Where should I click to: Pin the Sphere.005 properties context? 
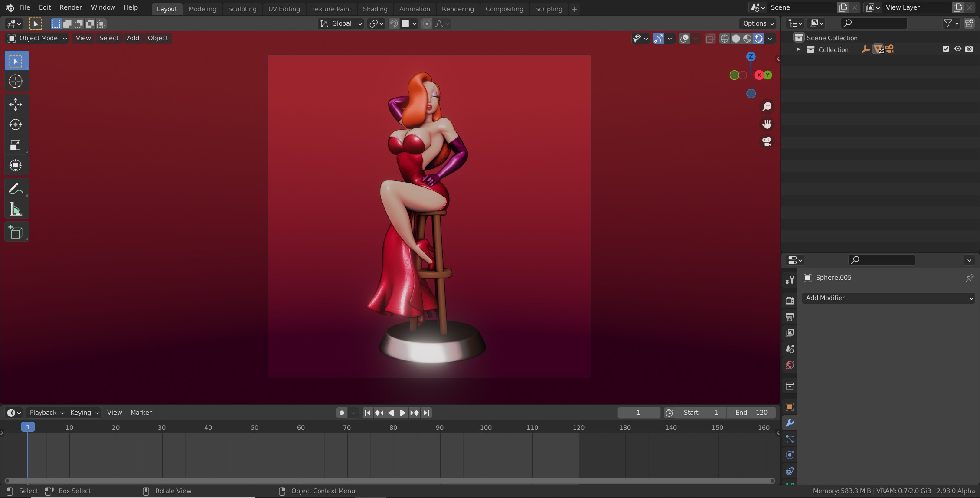pos(970,278)
